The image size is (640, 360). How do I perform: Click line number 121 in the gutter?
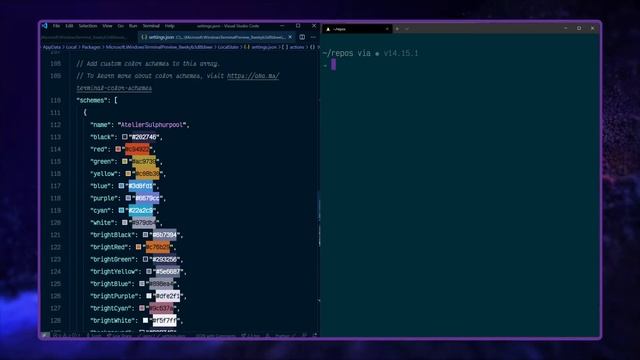(x=56, y=235)
